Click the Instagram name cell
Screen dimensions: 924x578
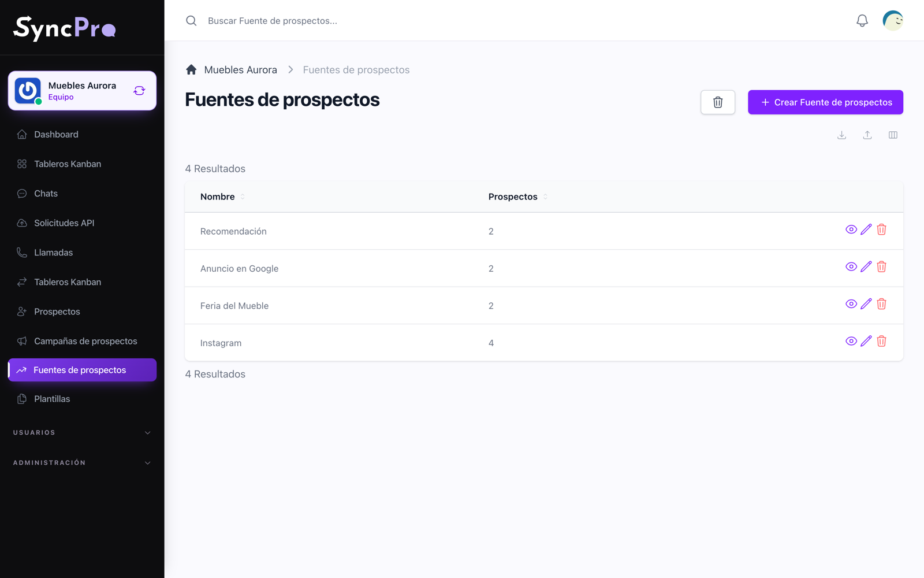coord(221,343)
